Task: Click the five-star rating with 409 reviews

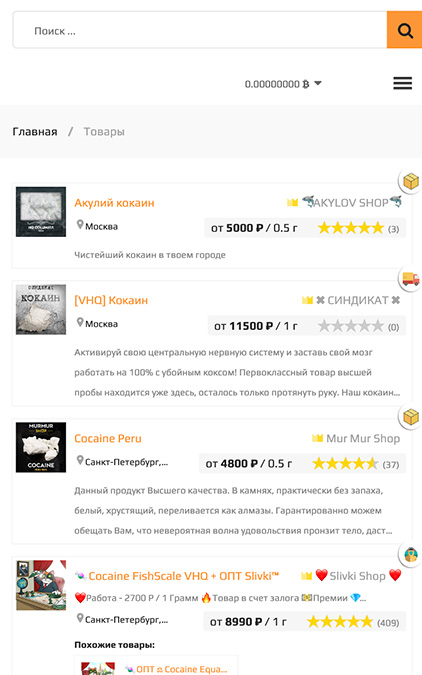Action: click(x=340, y=622)
